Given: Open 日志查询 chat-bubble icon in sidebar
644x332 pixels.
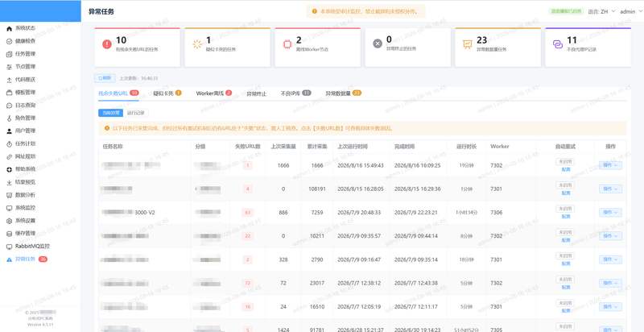Looking at the screenshot, I should [x=9, y=106].
